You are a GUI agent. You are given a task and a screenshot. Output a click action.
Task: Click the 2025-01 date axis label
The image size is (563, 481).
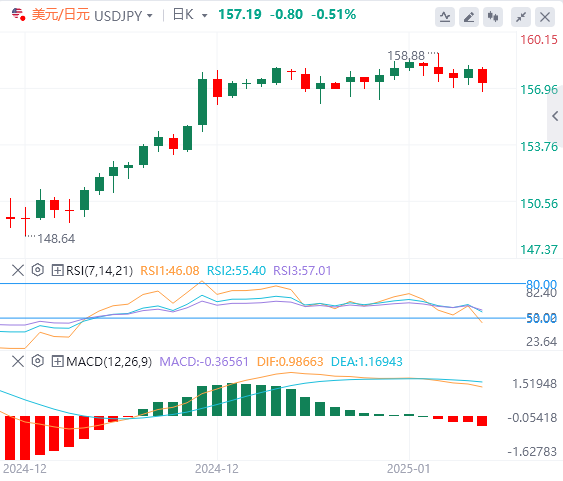click(408, 469)
